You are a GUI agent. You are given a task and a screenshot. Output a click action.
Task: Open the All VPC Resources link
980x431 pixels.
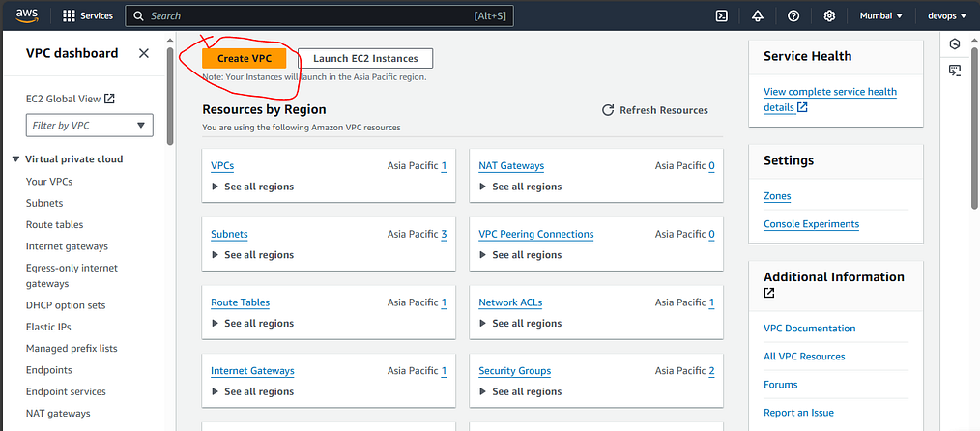[804, 356]
